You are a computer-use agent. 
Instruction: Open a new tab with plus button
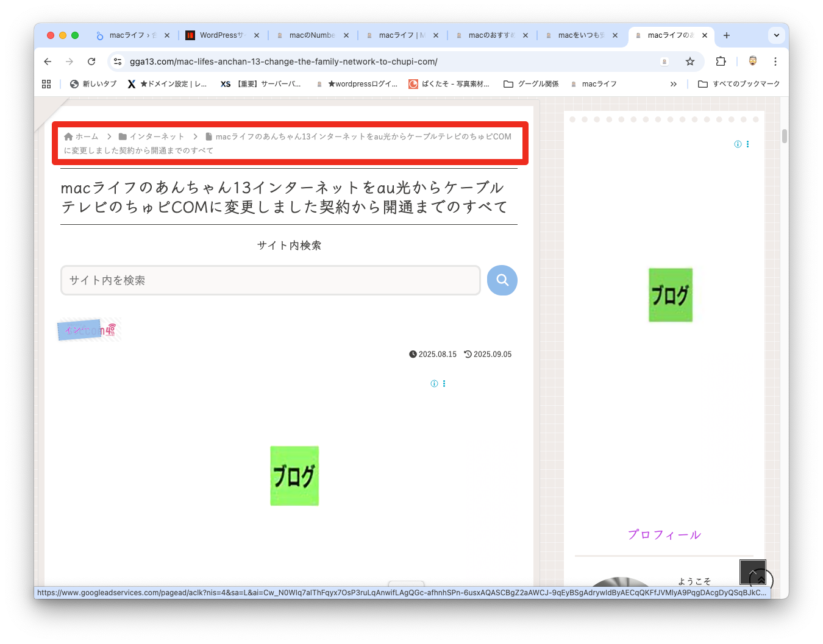click(x=727, y=35)
